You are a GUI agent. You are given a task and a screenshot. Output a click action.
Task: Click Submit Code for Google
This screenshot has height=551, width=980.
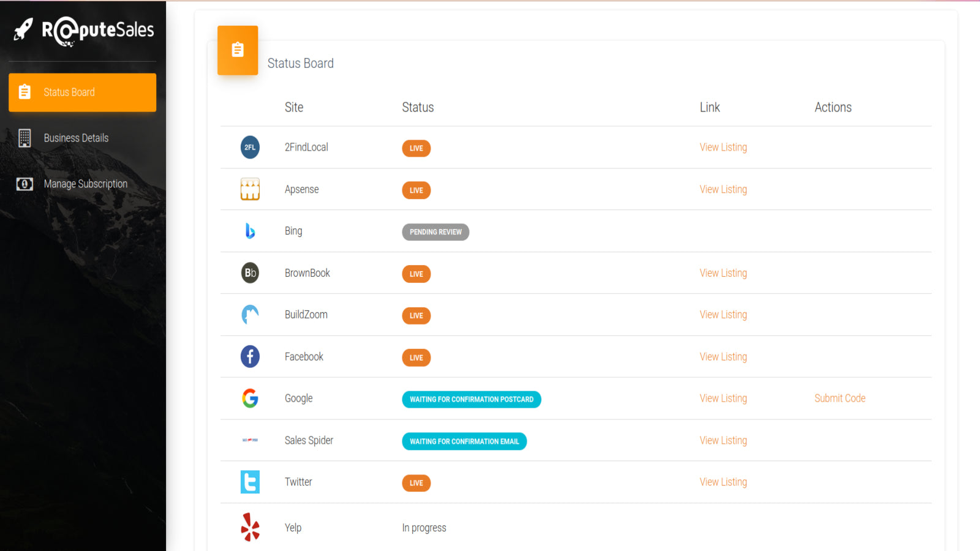pyautogui.click(x=840, y=399)
